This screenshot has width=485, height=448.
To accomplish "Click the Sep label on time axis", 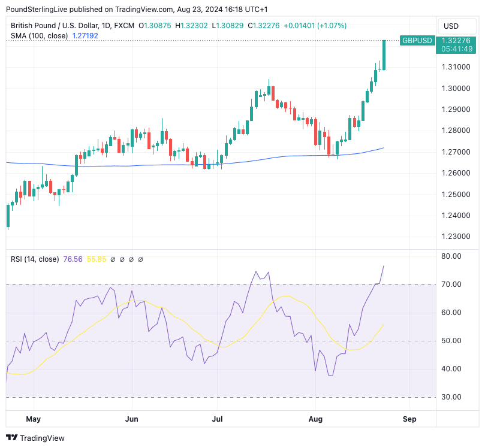I will (409, 419).
